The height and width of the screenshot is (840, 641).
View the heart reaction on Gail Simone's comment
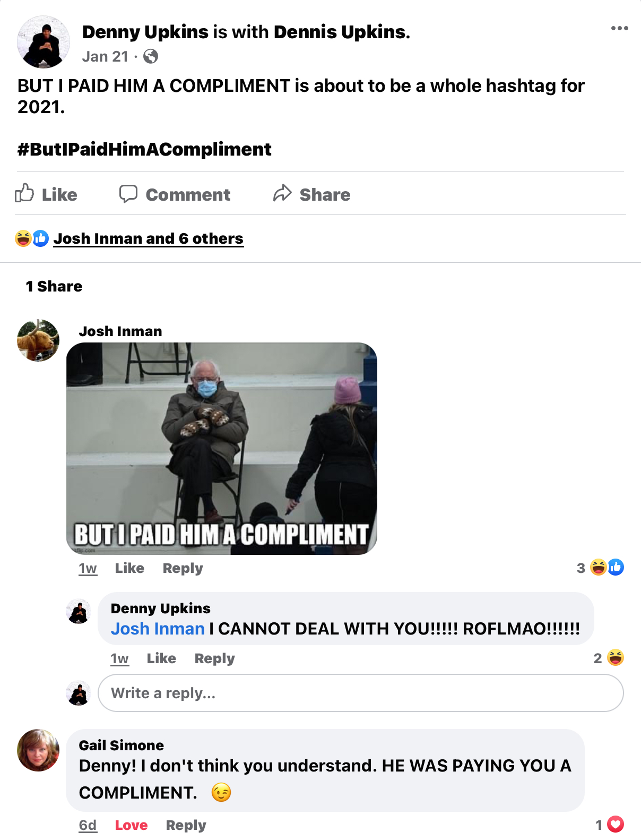coord(615,824)
